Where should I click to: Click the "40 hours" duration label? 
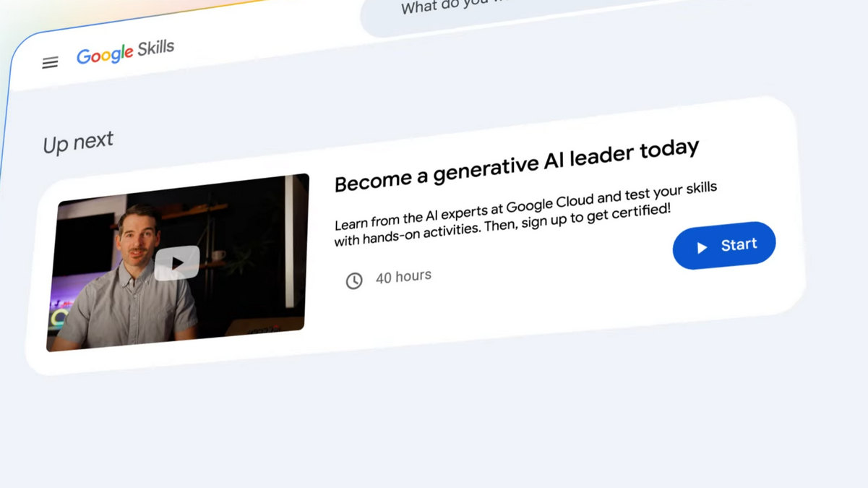[403, 276]
